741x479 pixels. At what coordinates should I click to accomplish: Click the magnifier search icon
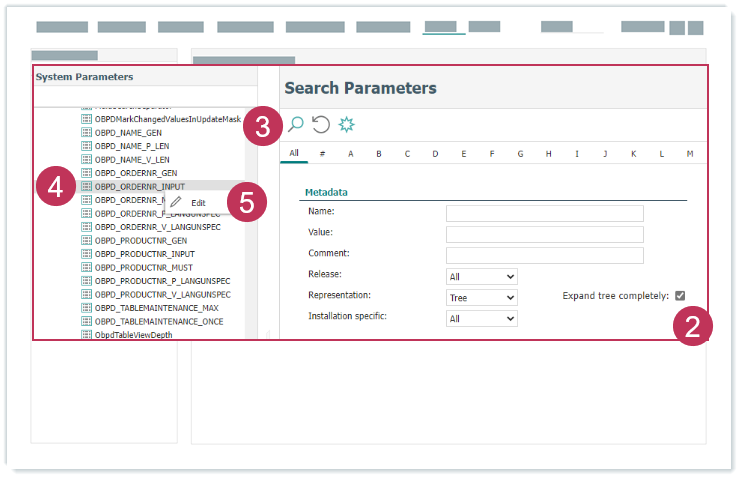pyautogui.click(x=295, y=124)
